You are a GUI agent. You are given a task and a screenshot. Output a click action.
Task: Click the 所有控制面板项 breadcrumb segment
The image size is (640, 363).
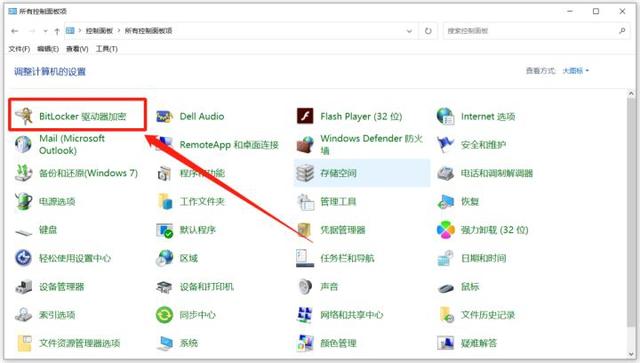[x=148, y=31]
